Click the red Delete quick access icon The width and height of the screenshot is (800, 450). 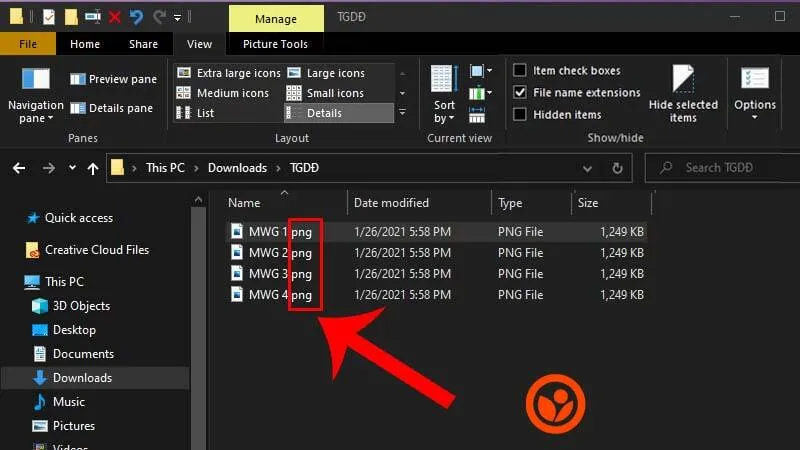point(114,17)
